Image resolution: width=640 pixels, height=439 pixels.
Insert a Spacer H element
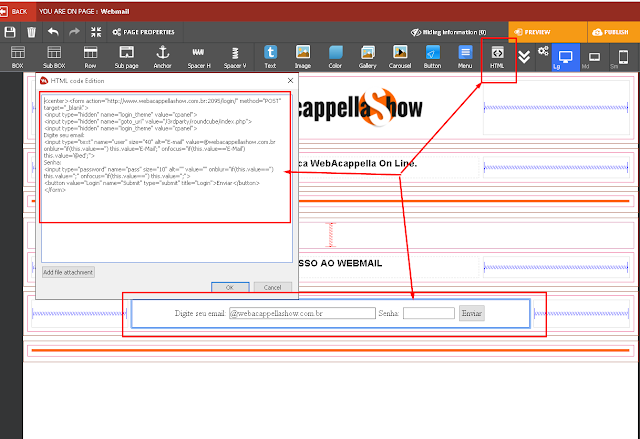199,57
